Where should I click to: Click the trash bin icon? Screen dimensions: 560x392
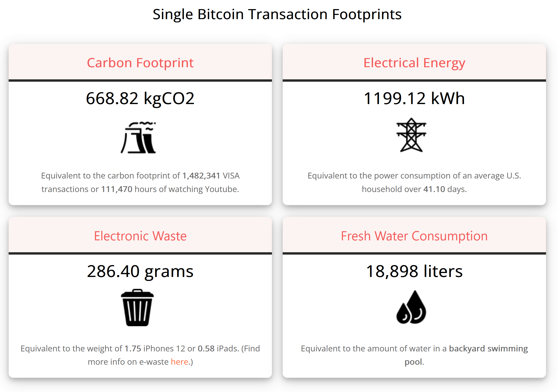point(138,308)
